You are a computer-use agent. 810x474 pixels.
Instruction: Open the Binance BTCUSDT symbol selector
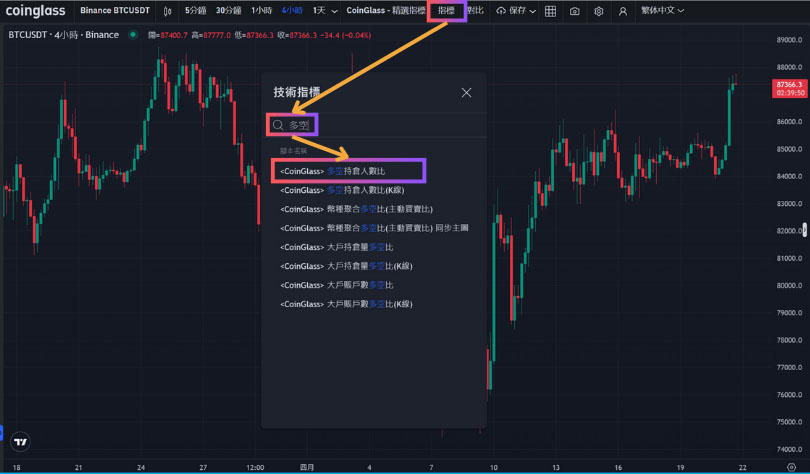(115, 10)
